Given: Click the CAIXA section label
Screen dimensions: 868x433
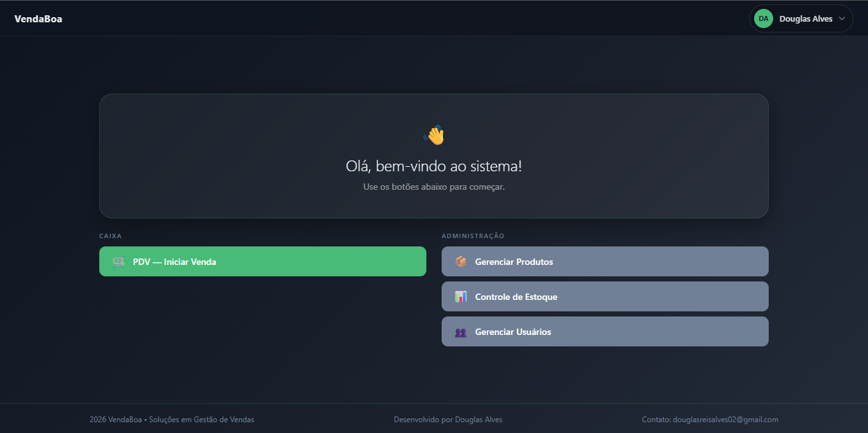Looking at the screenshot, I should [111, 236].
